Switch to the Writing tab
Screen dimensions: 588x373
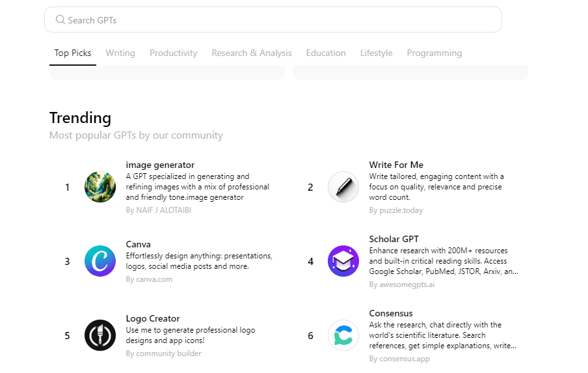coord(120,53)
